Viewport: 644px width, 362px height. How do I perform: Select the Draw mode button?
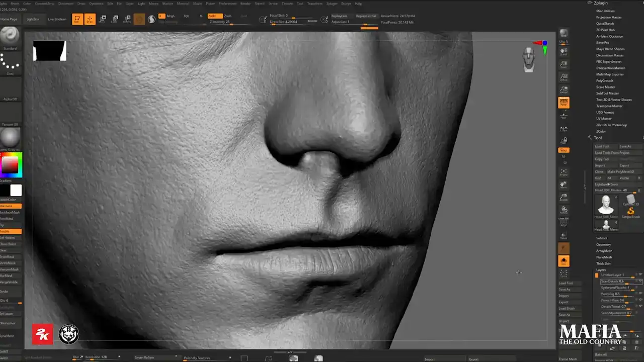pos(90,19)
